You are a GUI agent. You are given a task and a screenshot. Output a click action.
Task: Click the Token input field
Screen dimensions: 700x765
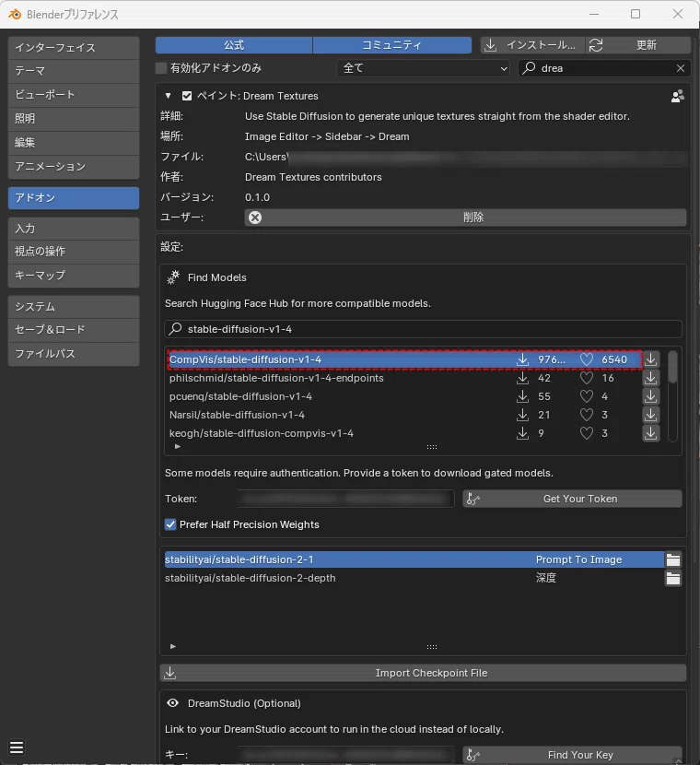tap(346, 499)
